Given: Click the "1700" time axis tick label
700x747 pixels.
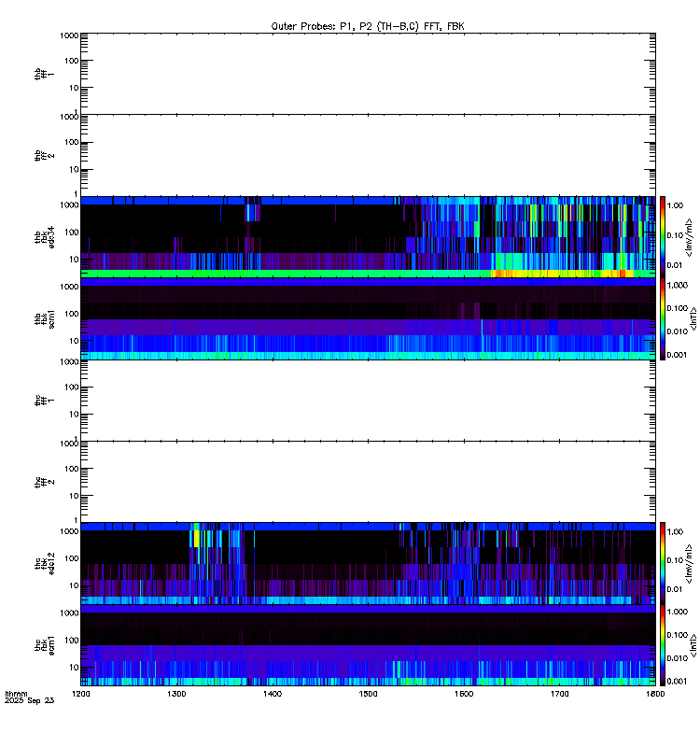Looking at the screenshot, I should click(560, 694).
